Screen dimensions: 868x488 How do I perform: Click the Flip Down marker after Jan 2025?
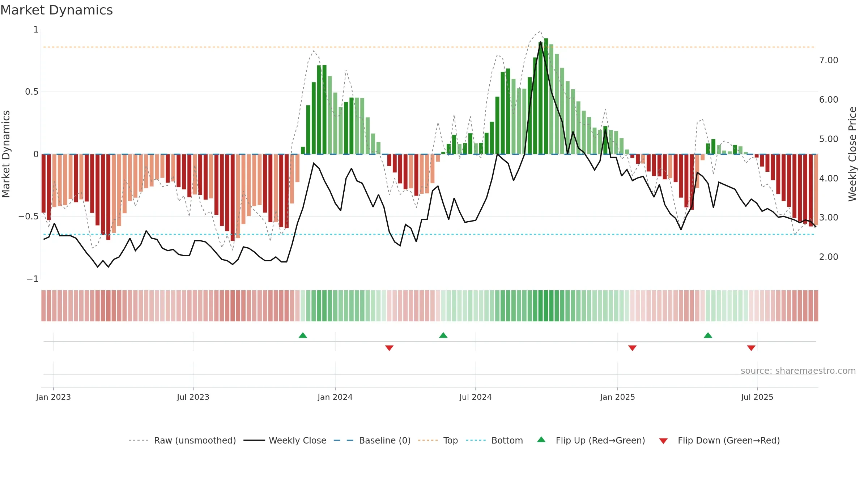[632, 348]
